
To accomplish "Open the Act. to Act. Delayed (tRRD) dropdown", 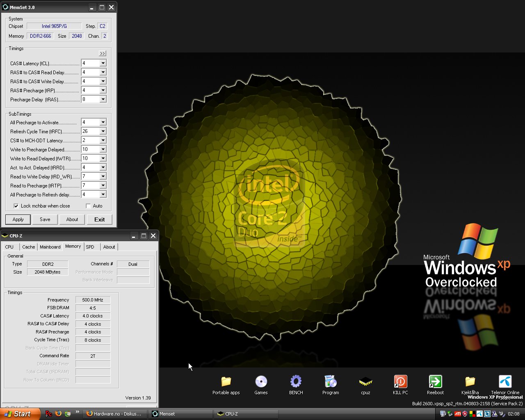I will [x=103, y=167].
